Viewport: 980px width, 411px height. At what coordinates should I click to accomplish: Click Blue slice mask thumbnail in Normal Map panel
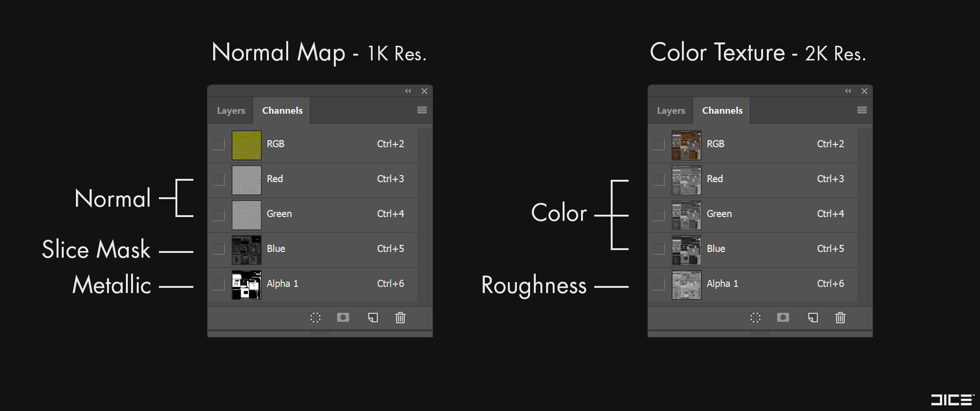[247, 250]
